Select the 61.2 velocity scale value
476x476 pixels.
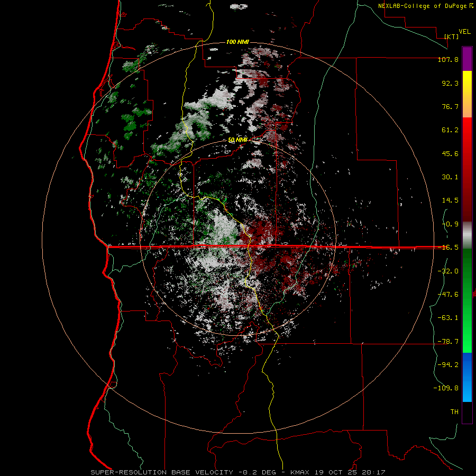pos(450,130)
